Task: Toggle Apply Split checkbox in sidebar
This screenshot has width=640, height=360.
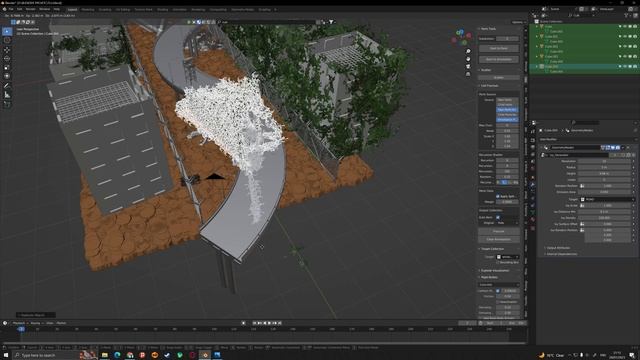Action: [x=498, y=196]
